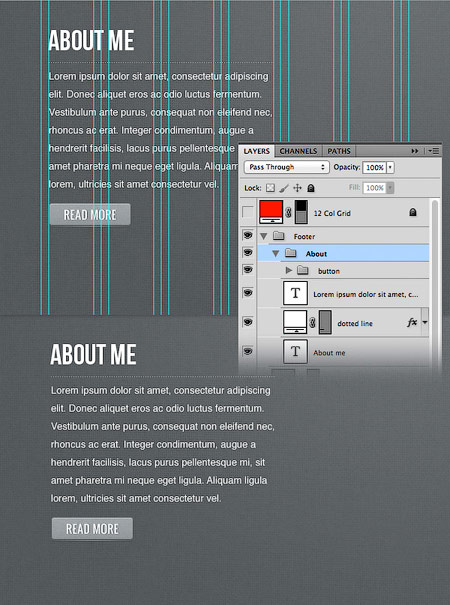Select the About me layer name

click(x=329, y=353)
